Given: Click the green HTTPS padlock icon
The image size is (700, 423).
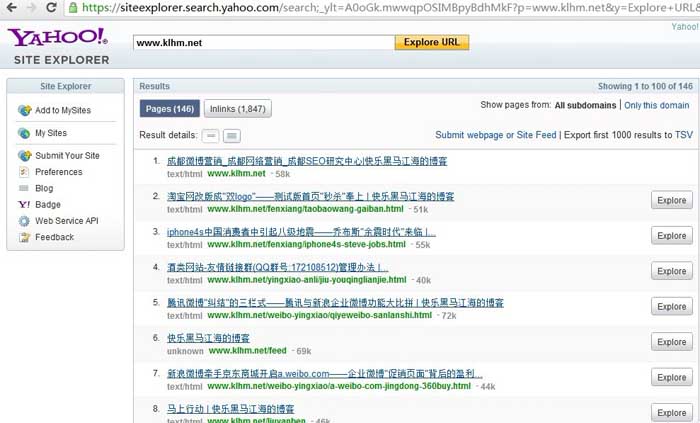Looking at the screenshot, I should click(x=73, y=8).
